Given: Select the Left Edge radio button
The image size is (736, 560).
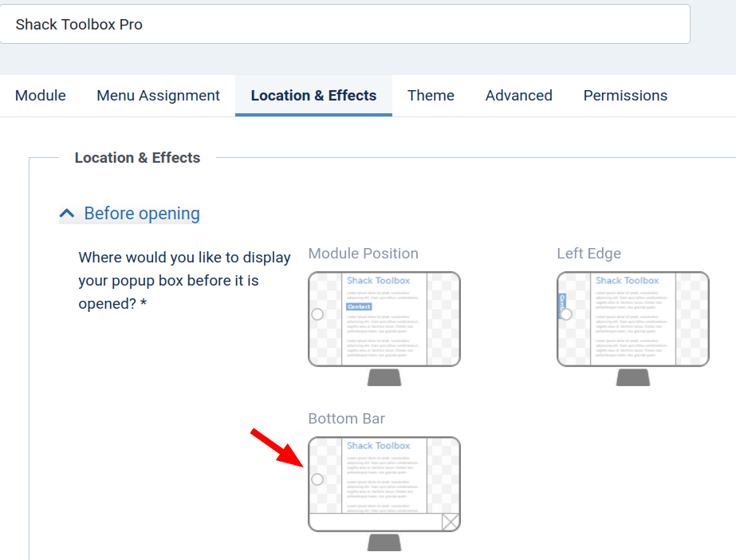Looking at the screenshot, I should pos(566,314).
